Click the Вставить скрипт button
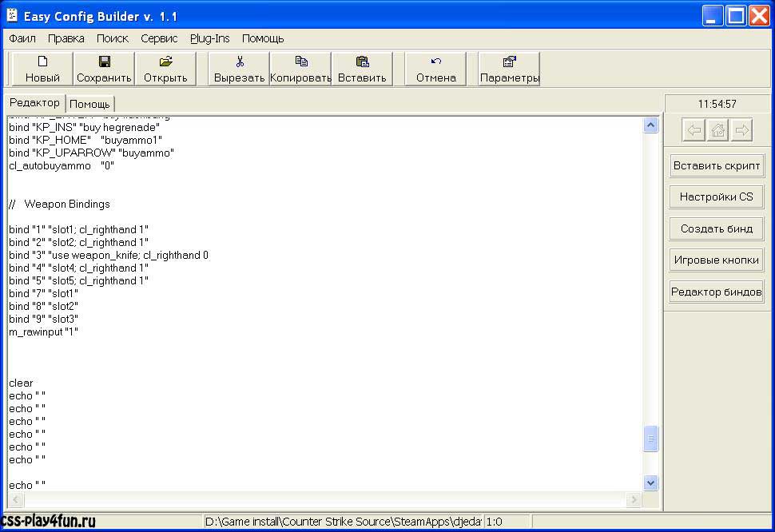 coord(717,165)
